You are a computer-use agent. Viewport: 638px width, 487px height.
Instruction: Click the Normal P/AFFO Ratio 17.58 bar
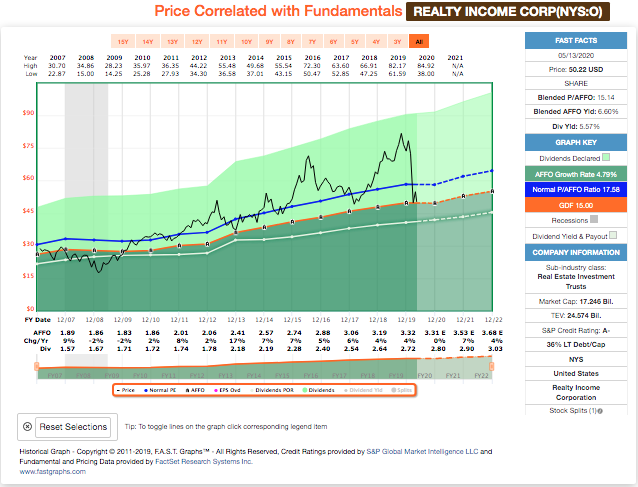coord(576,190)
